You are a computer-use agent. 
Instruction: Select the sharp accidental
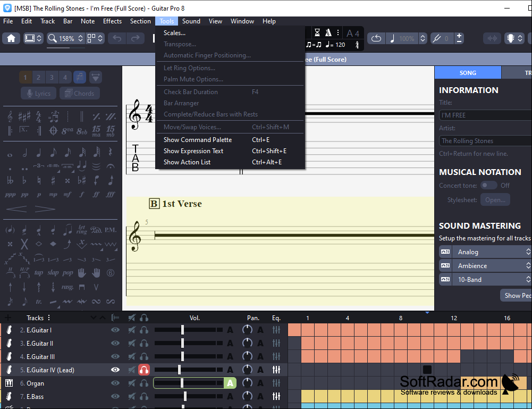53,180
